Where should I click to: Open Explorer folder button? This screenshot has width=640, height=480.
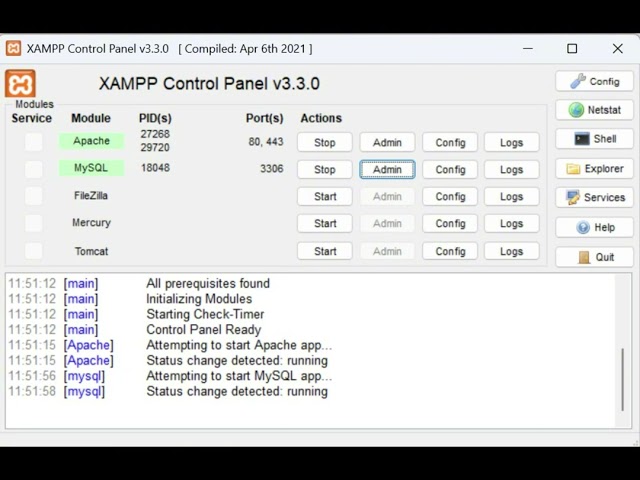pyautogui.click(x=594, y=169)
